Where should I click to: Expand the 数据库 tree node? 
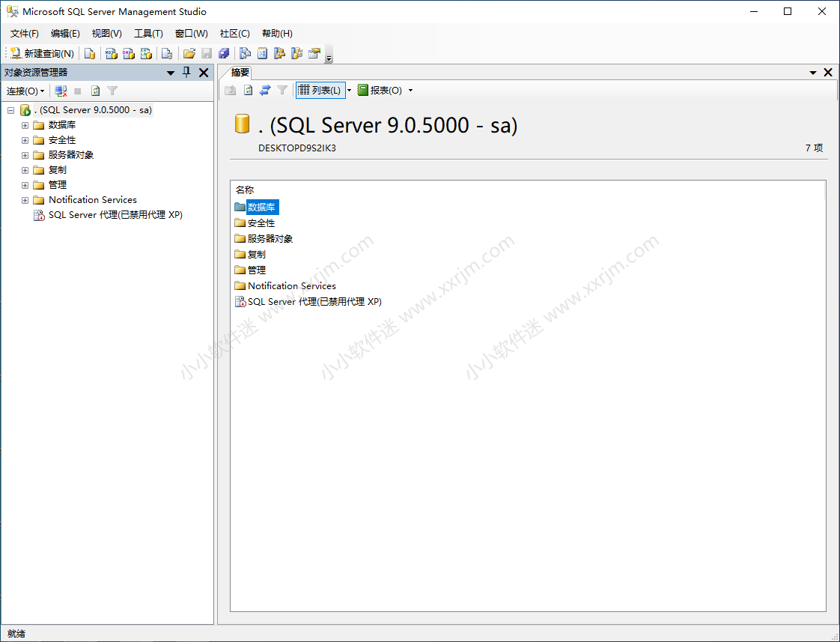(x=24, y=125)
